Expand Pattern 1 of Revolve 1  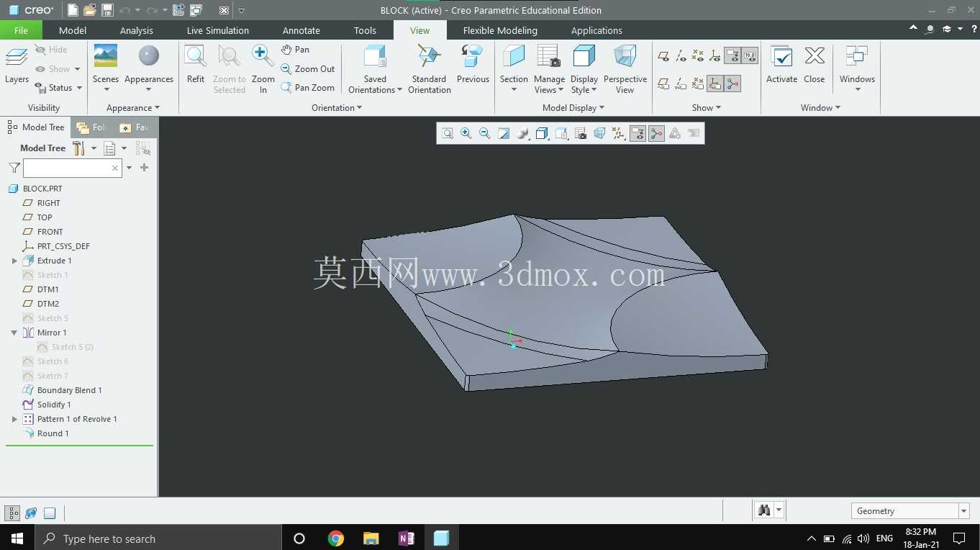tap(14, 419)
